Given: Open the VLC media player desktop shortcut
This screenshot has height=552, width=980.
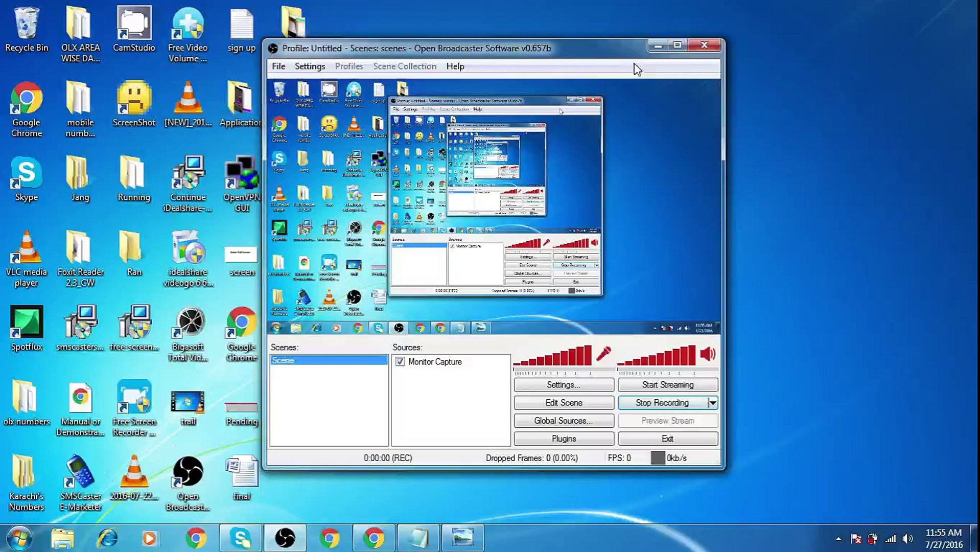Looking at the screenshot, I should pyautogui.click(x=27, y=259).
